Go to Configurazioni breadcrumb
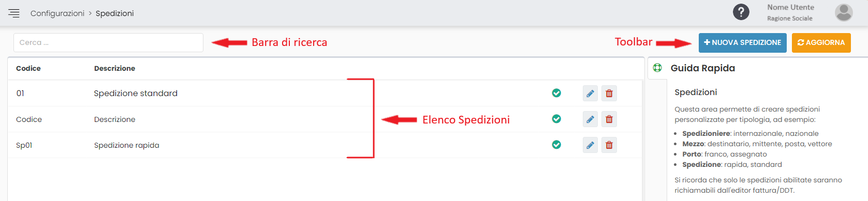Screen dimensions: 868x201 click(x=57, y=13)
